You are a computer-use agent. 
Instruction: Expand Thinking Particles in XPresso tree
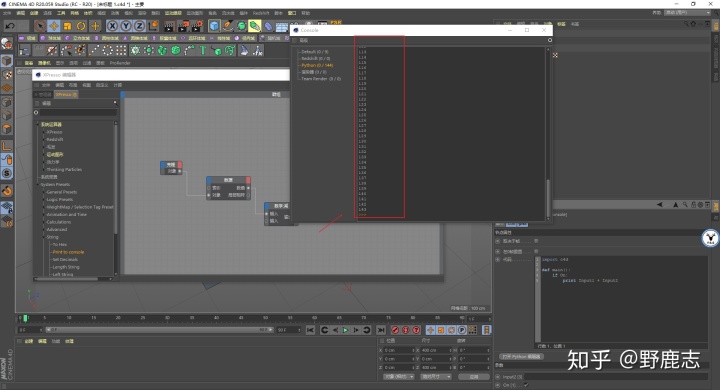coord(64,170)
